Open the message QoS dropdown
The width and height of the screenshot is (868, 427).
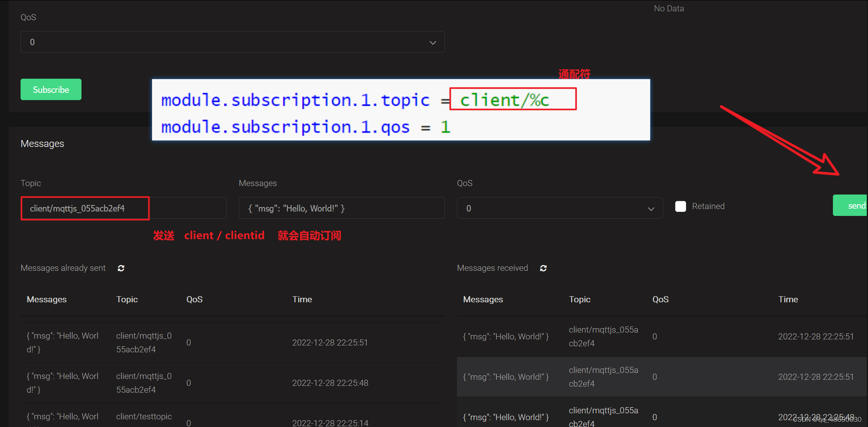(559, 208)
